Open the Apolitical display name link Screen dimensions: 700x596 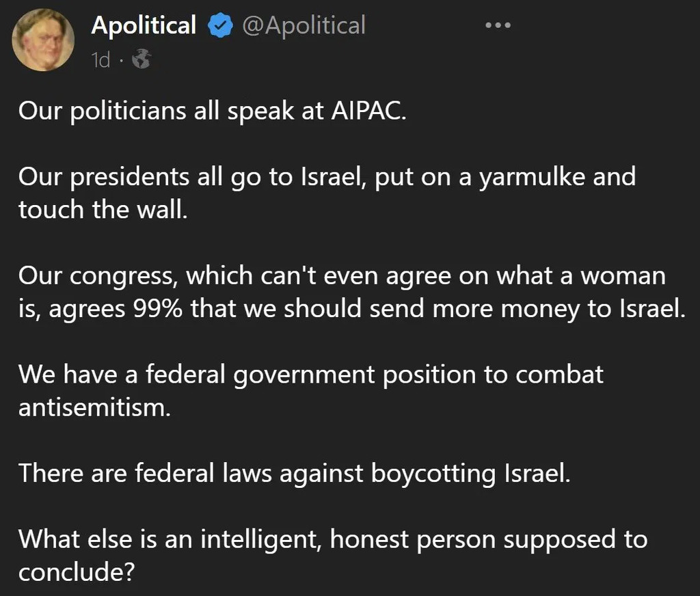click(x=144, y=26)
